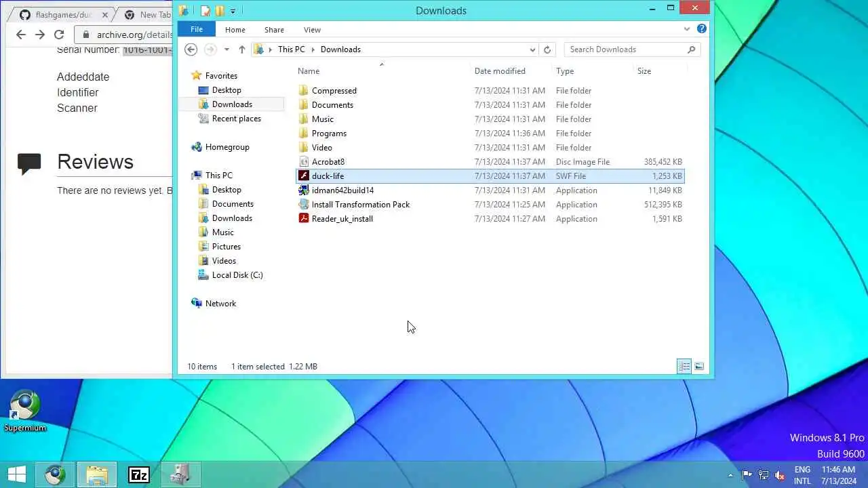The height and width of the screenshot is (488, 868).
Task: Select the idman642build14 application icon
Action: click(x=303, y=190)
